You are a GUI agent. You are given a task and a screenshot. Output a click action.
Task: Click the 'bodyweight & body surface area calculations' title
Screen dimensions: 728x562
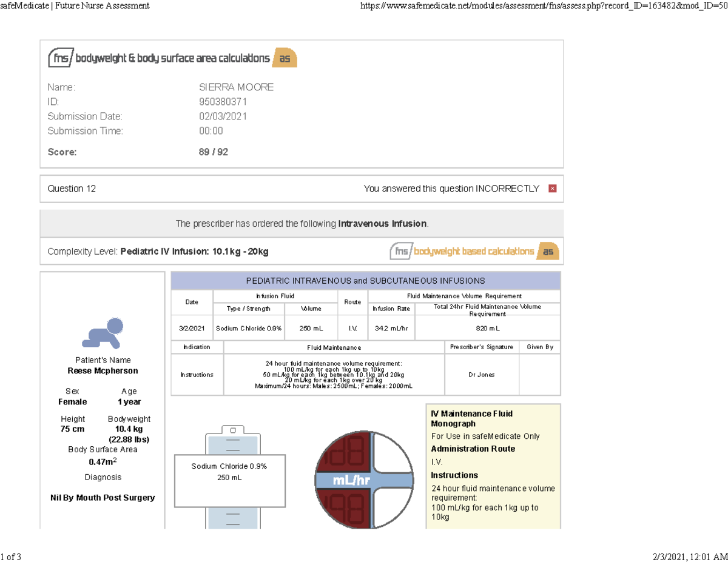172,58
